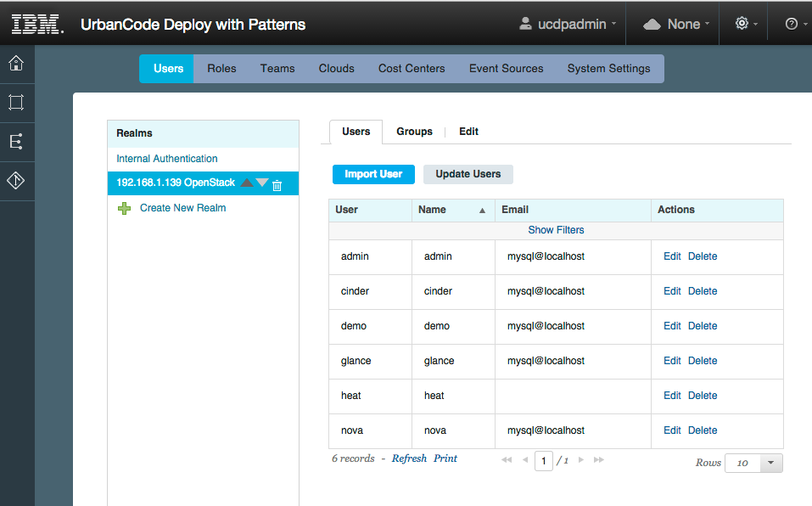Image resolution: width=812 pixels, height=506 pixels.
Task: Edit the cinder user
Action: coord(672,291)
